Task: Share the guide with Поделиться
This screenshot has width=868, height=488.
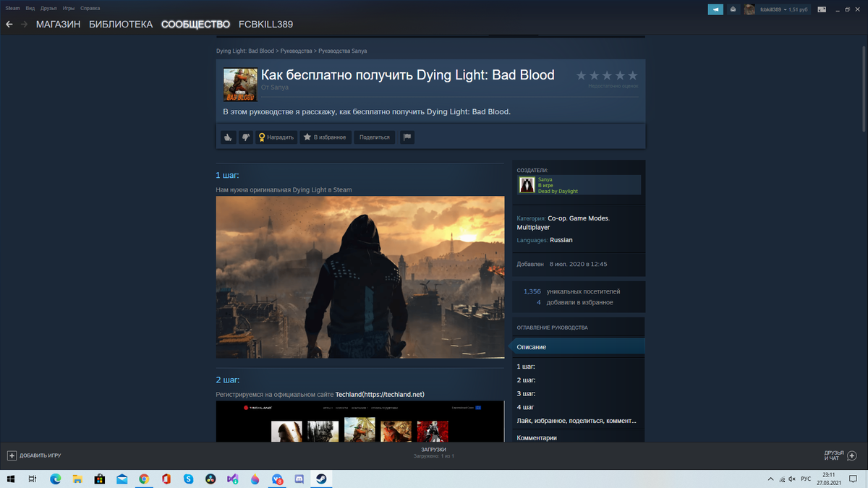Action: tap(374, 137)
